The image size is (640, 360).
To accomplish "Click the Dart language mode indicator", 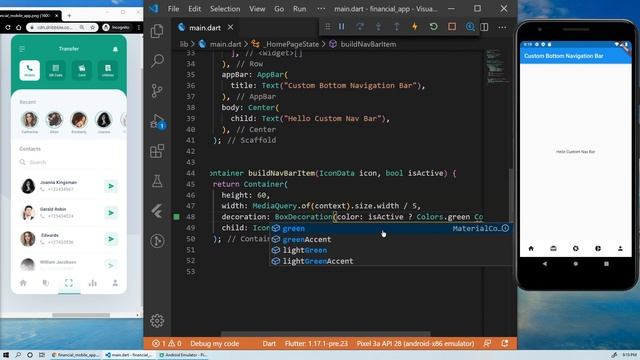I will pyautogui.click(x=269, y=344).
